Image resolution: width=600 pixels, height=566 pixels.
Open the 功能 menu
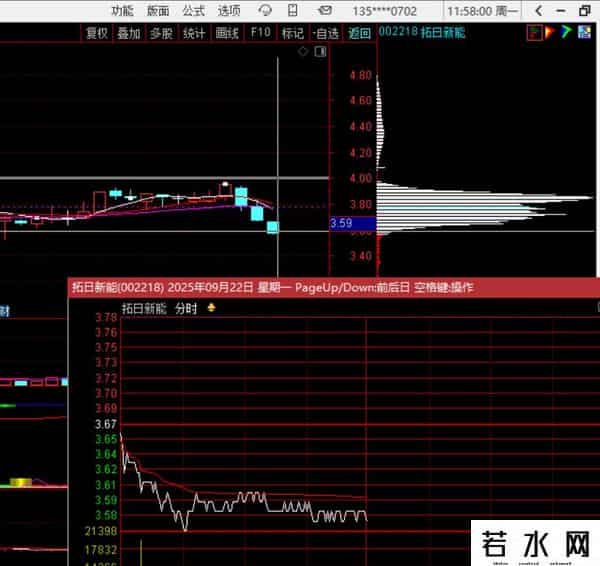[x=122, y=11]
